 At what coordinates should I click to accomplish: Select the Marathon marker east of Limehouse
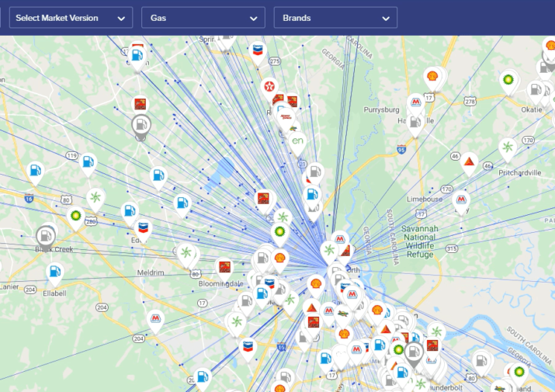coord(461,202)
